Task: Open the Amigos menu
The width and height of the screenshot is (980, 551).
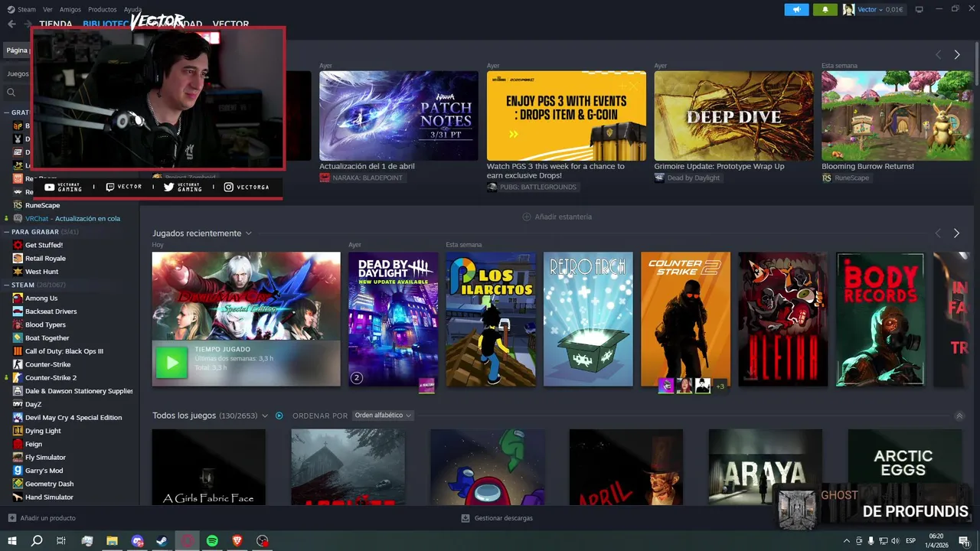Action: coord(70,9)
